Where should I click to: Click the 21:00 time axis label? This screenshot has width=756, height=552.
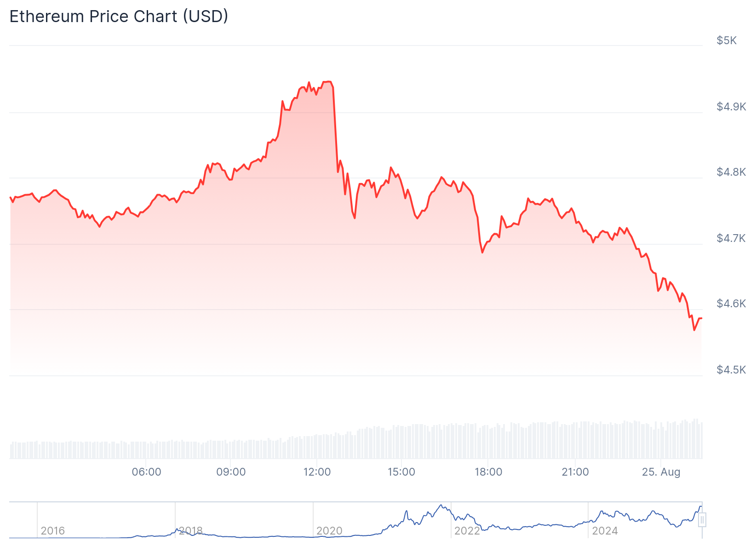tap(575, 472)
